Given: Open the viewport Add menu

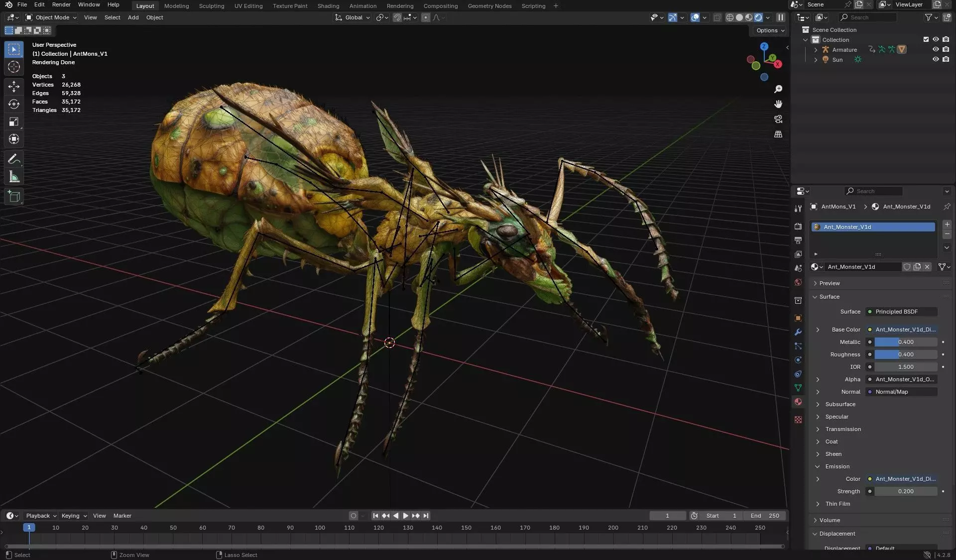Looking at the screenshot, I should tap(133, 17).
